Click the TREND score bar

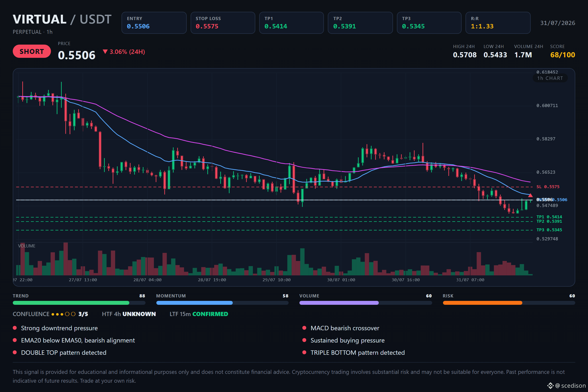coord(79,303)
